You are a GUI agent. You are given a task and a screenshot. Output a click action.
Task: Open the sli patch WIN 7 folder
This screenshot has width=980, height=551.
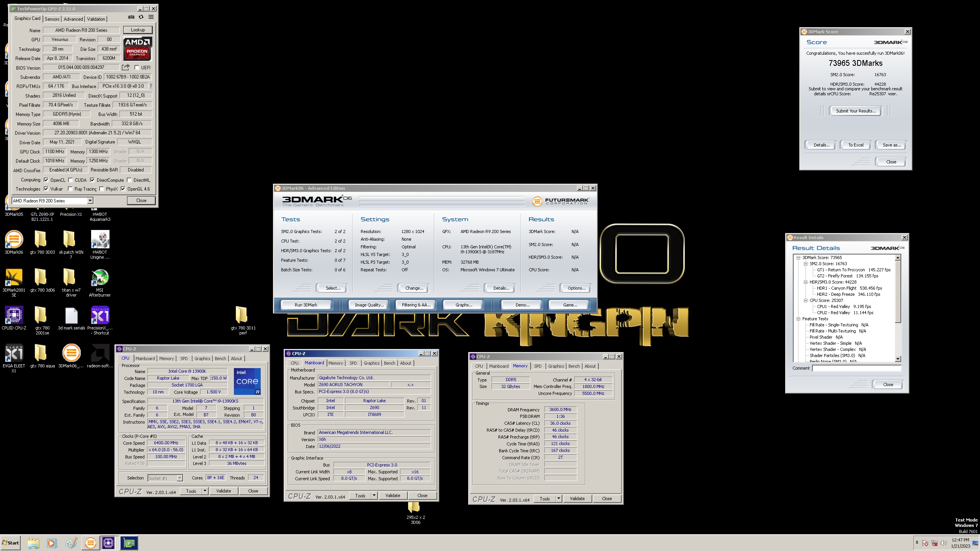point(71,245)
